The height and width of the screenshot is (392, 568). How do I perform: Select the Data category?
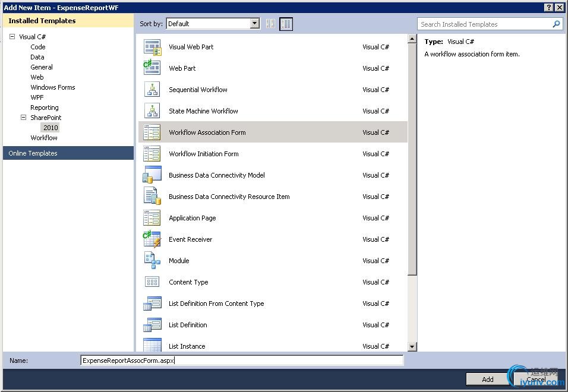coord(37,57)
